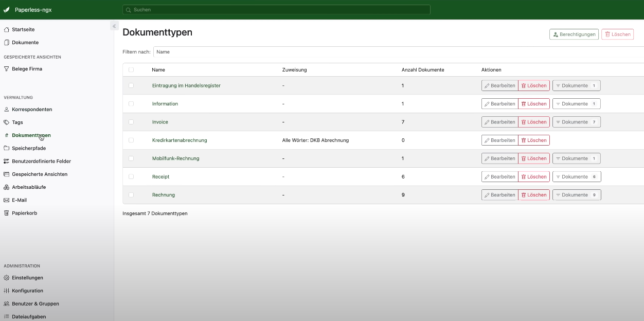Image resolution: width=644 pixels, height=321 pixels.
Task: Check the Information row checkbox
Action: 131,103
